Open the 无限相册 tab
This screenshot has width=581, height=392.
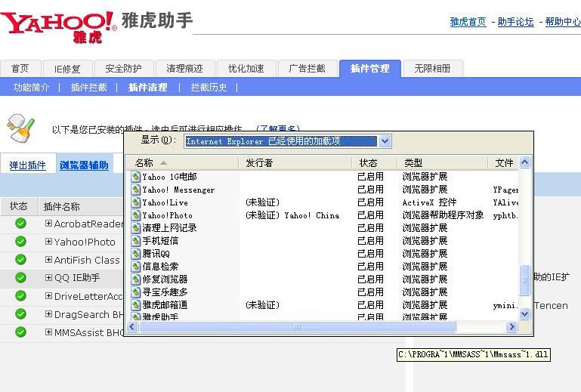click(433, 69)
